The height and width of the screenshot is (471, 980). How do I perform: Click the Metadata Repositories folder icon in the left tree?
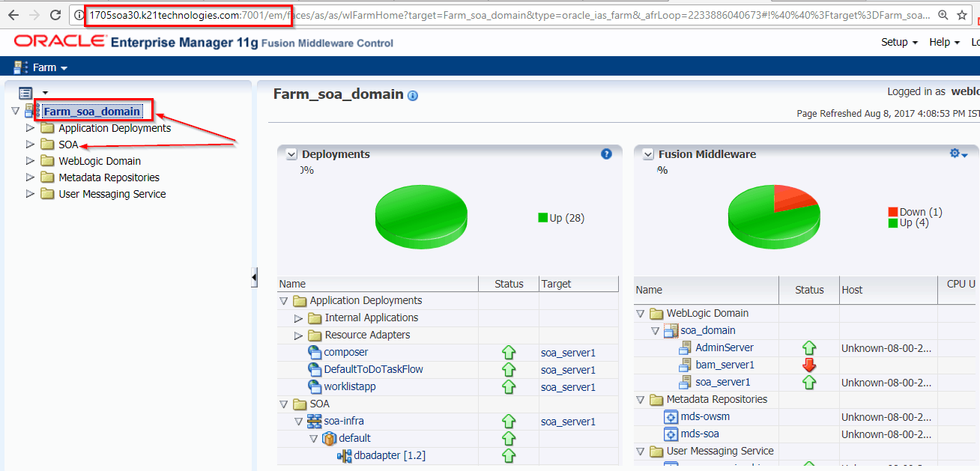point(47,177)
